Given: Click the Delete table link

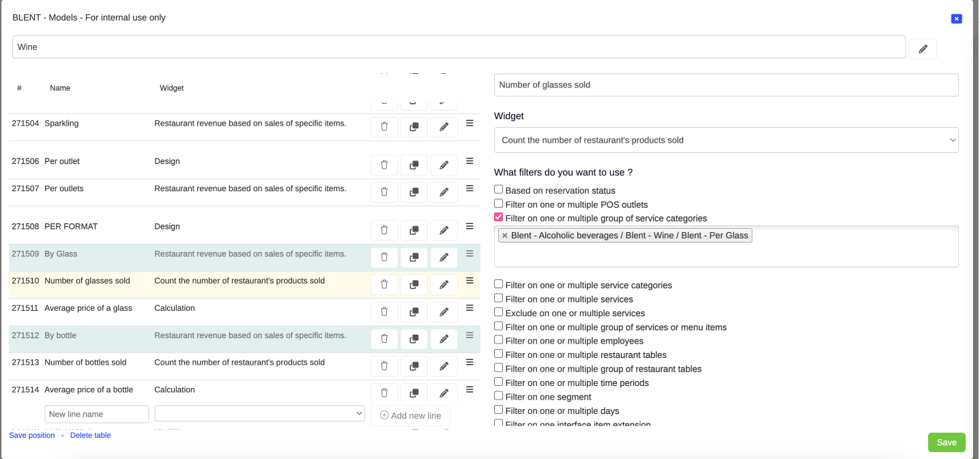Looking at the screenshot, I should tap(90, 435).
